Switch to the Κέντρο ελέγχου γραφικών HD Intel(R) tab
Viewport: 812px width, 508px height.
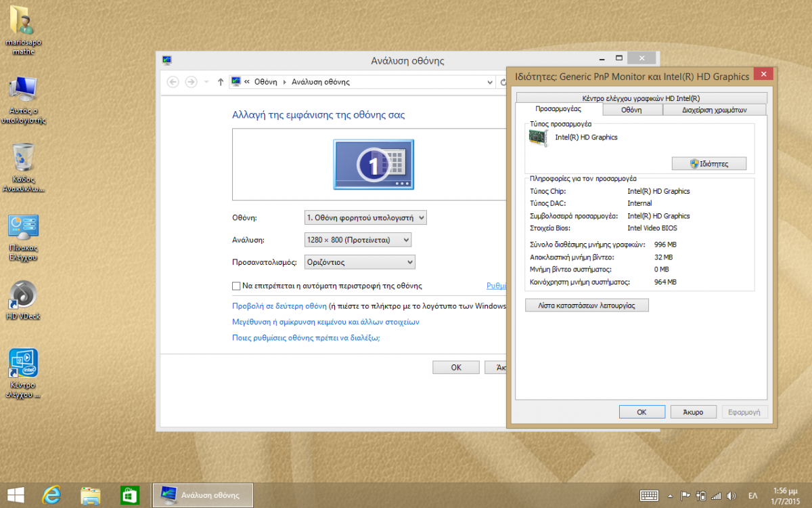coord(641,98)
